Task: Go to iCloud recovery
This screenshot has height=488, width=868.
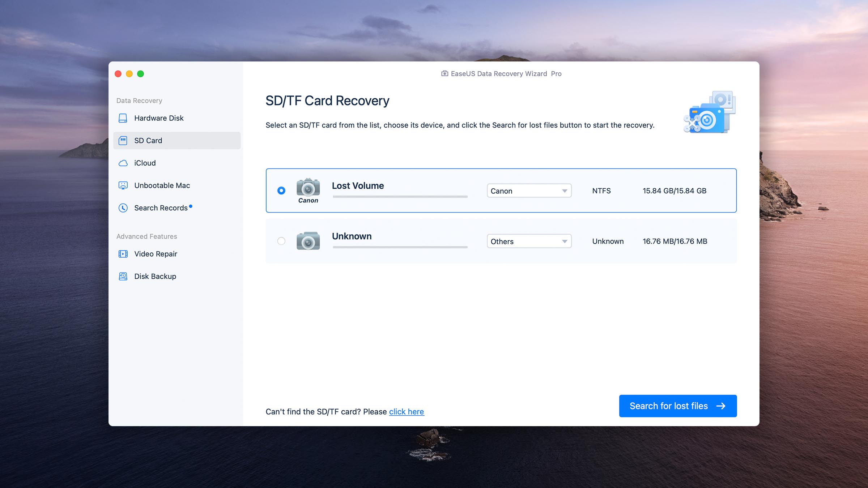Action: point(177,163)
